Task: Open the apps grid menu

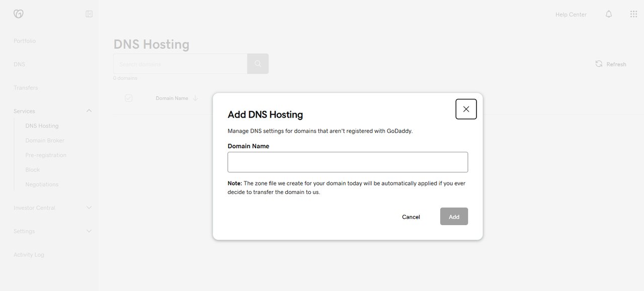Action: [x=633, y=14]
